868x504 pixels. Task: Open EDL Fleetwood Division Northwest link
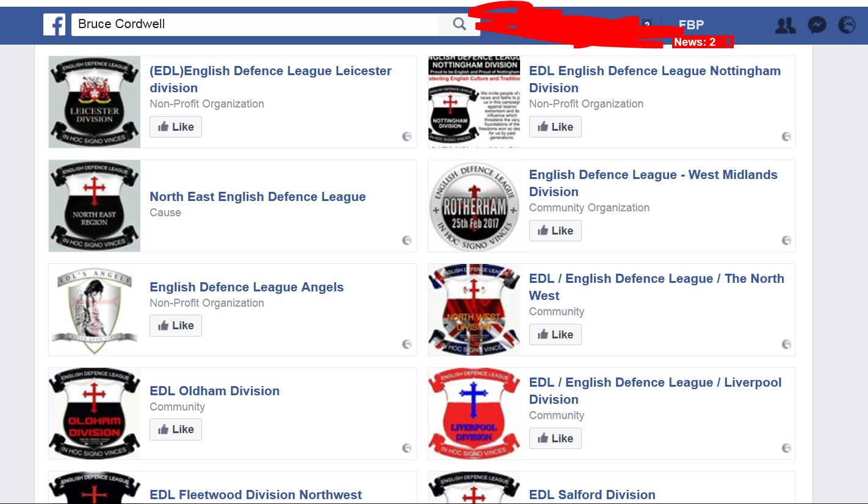pos(256,495)
